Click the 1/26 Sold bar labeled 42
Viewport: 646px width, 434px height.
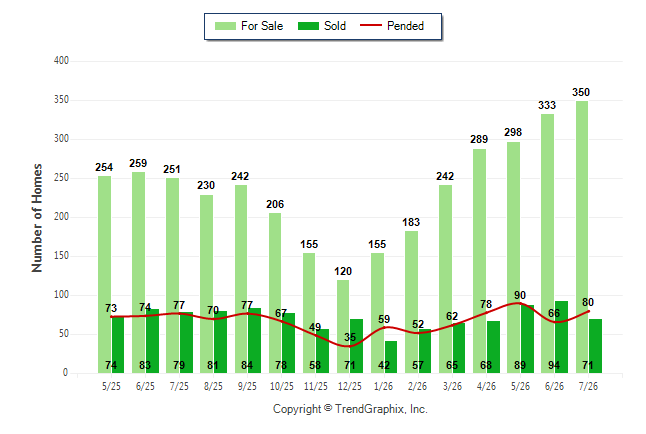coord(391,357)
